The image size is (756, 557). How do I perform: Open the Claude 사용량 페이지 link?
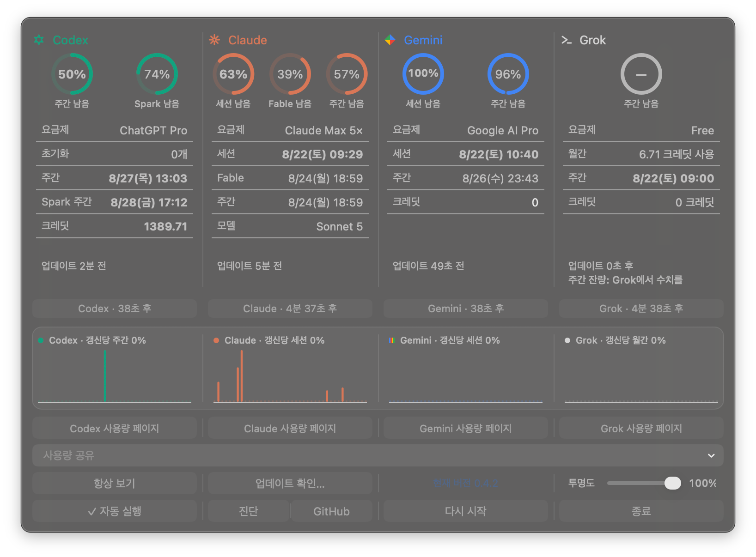pos(290,428)
